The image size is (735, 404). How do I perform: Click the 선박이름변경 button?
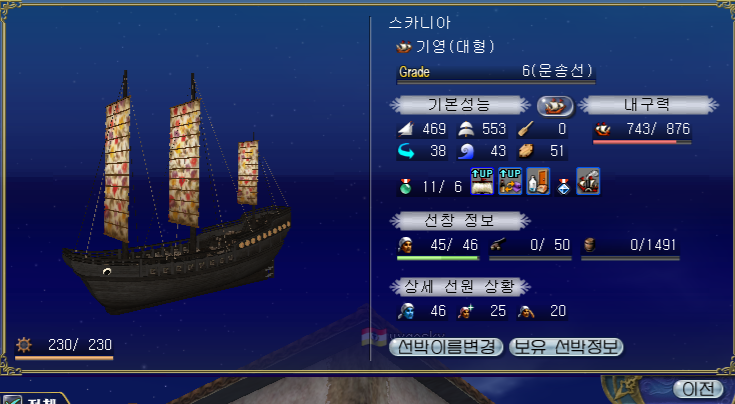[x=446, y=347]
